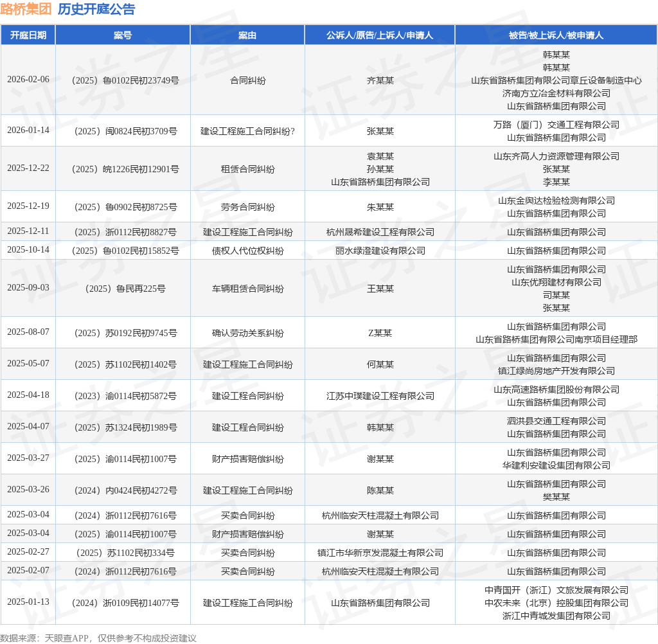Viewport: 658px width, 644px height.
Task: Click date cell 2025-02-07
Action: 28,570
